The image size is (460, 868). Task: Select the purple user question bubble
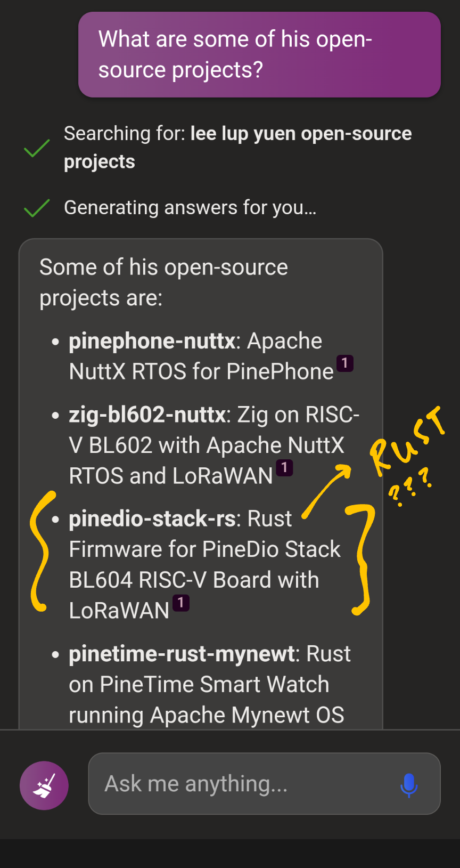click(259, 55)
